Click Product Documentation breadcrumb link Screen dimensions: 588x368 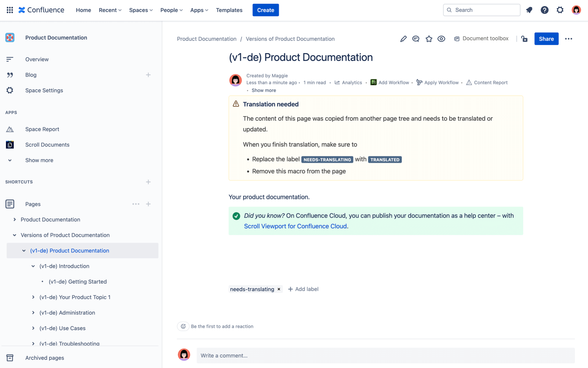[x=207, y=39]
